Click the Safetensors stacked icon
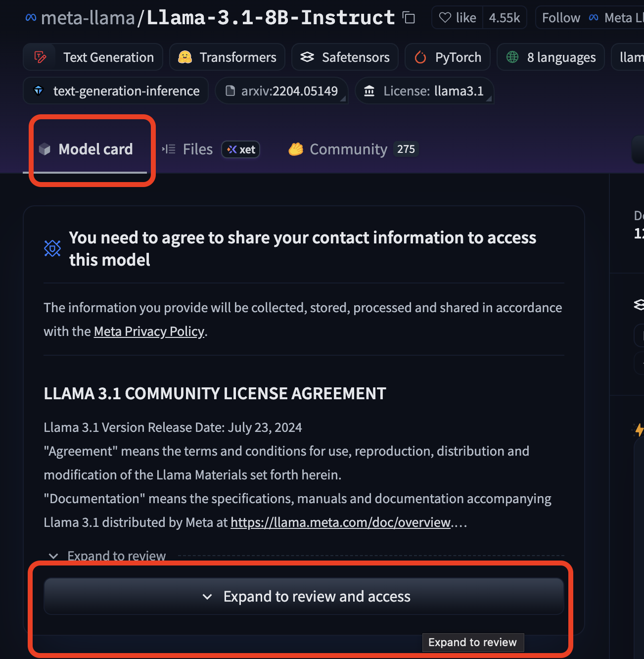This screenshot has width=644, height=659. click(x=307, y=57)
